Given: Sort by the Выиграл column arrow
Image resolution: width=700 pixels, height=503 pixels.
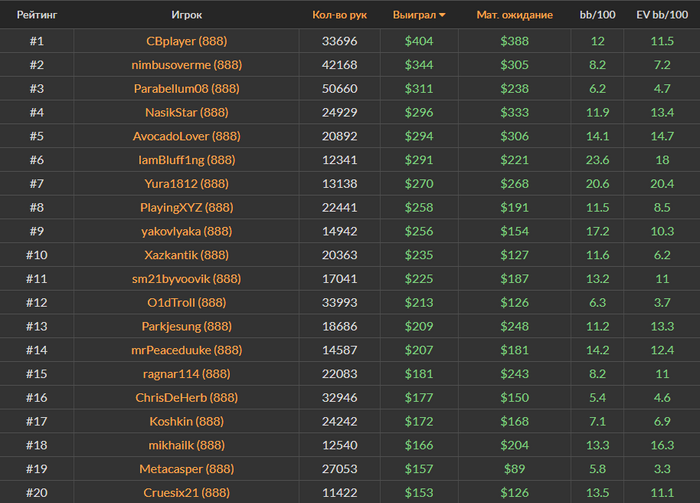Looking at the screenshot, I should click(x=442, y=16).
